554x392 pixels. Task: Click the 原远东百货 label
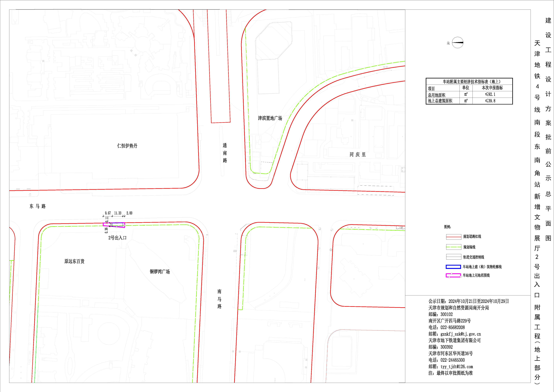pyautogui.click(x=74, y=261)
